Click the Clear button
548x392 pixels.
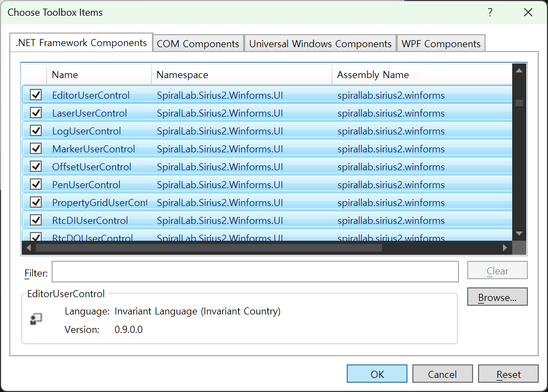pos(498,271)
